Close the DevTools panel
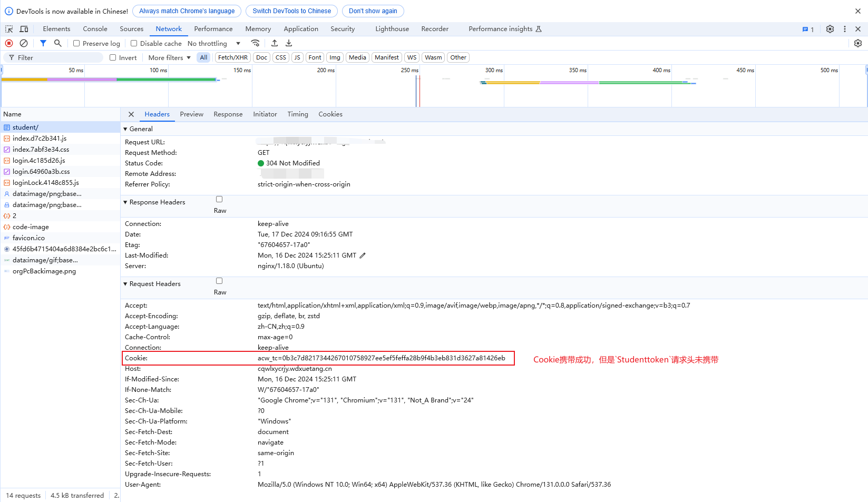This screenshot has width=868, height=502. coord(858,29)
